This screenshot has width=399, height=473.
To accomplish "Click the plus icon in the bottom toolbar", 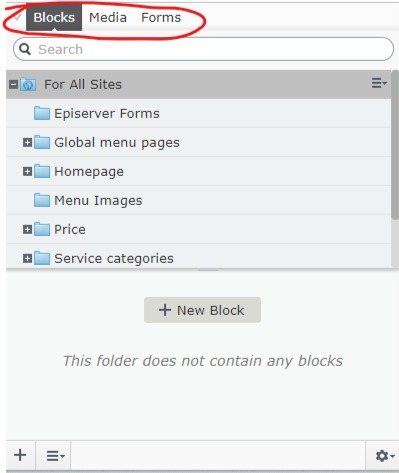I will pyautogui.click(x=20, y=455).
